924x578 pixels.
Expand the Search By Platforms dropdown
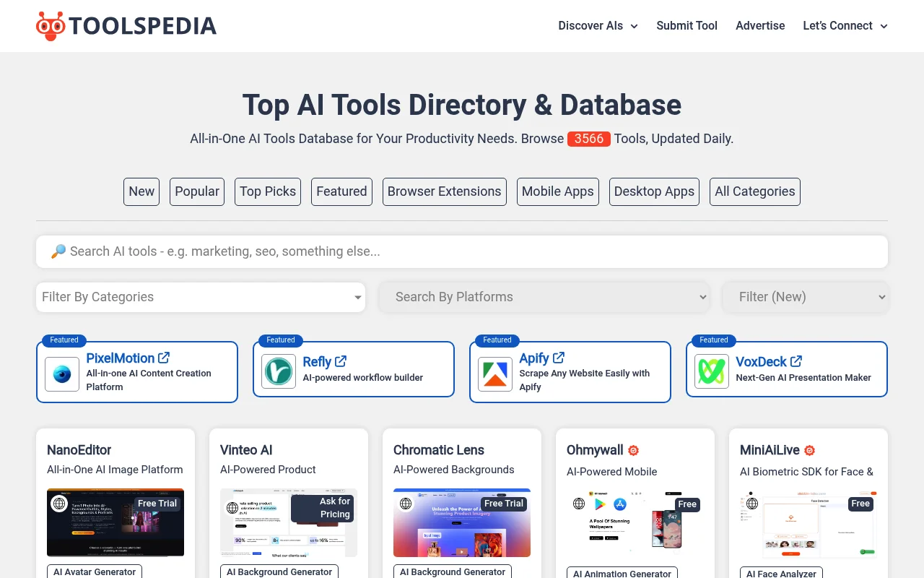(x=544, y=297)
